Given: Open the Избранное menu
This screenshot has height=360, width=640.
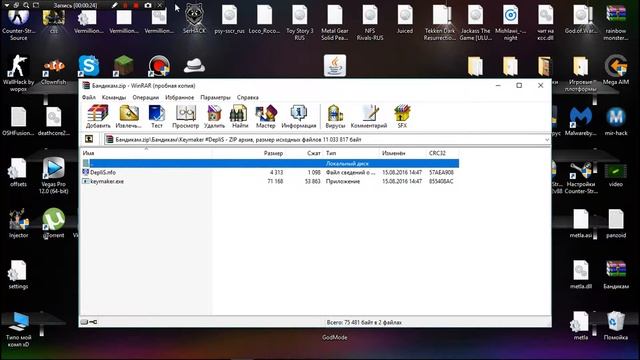Looking at the screenshot, I should (x=180, y=98).
